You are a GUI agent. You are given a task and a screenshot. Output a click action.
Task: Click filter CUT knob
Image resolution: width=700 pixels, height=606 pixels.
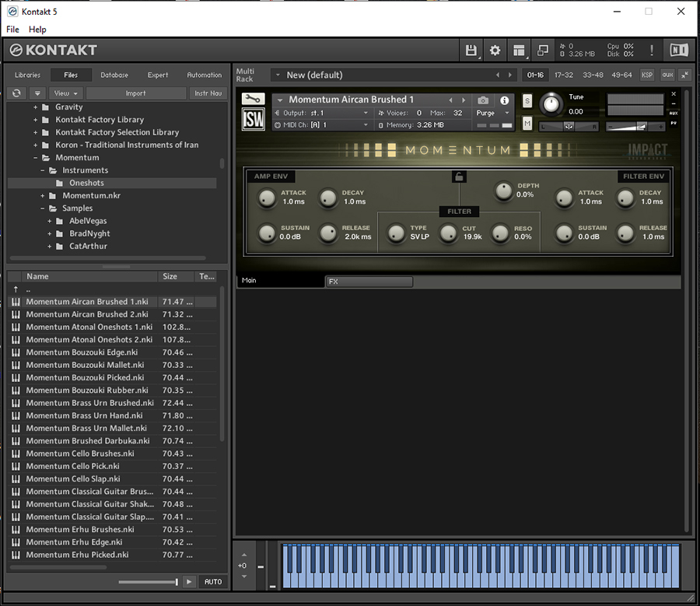coord(448,233)
